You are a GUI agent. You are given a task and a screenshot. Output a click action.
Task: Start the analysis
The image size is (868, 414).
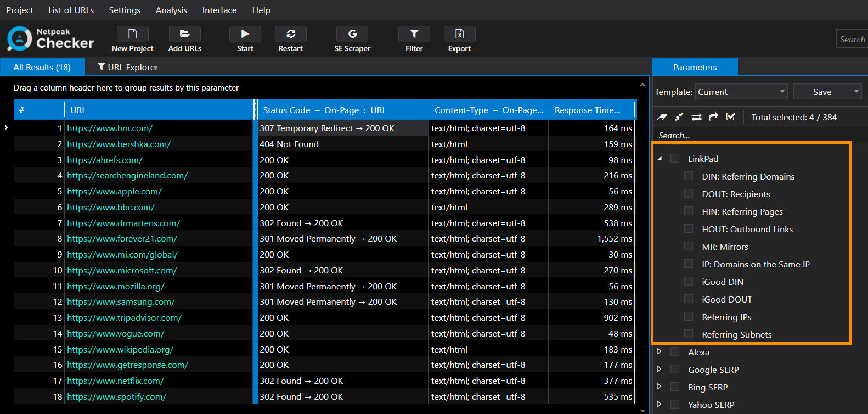[x=245, y=40]
